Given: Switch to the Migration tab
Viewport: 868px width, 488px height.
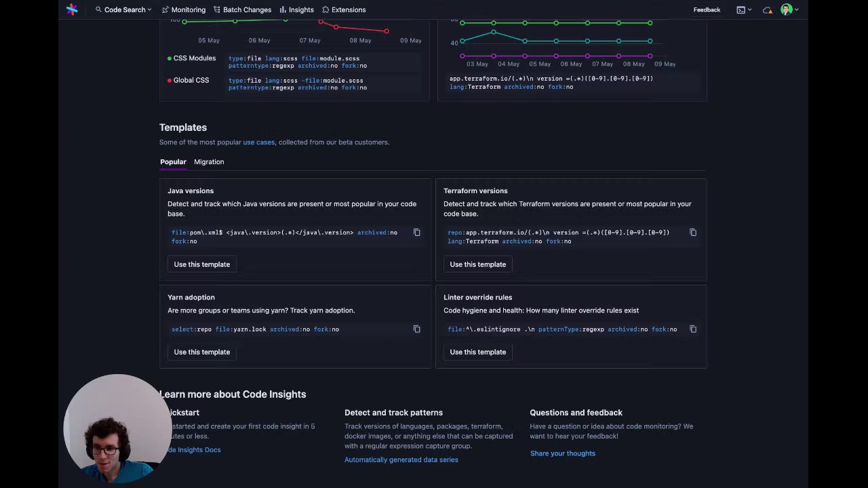Looking at the screenshot, I should coord(209,162).
